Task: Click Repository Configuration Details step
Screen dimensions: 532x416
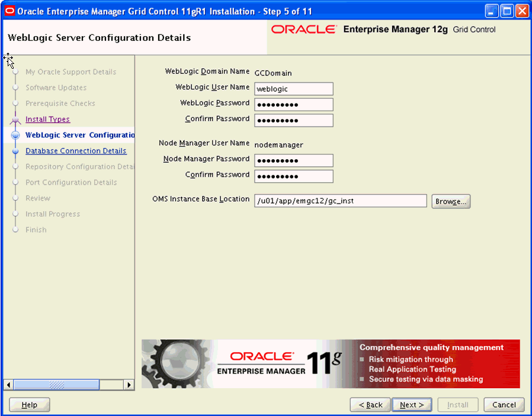Action: 80,166
